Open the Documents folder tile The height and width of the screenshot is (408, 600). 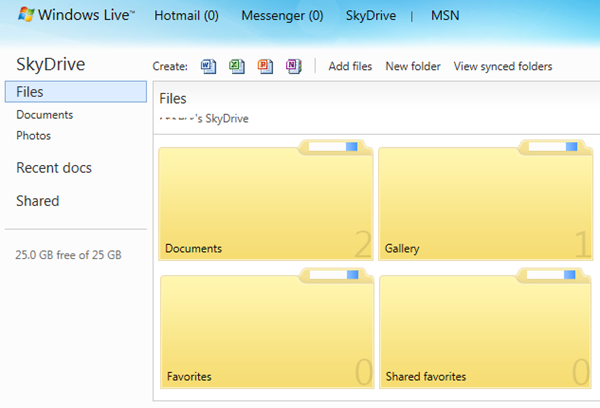[x=265, y=204]
